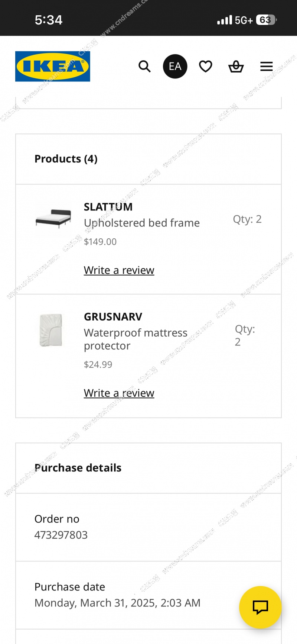This screenshot has width=297, height=644.
Task: Tap the battery indicator in status bar
Action: point(266,20)
